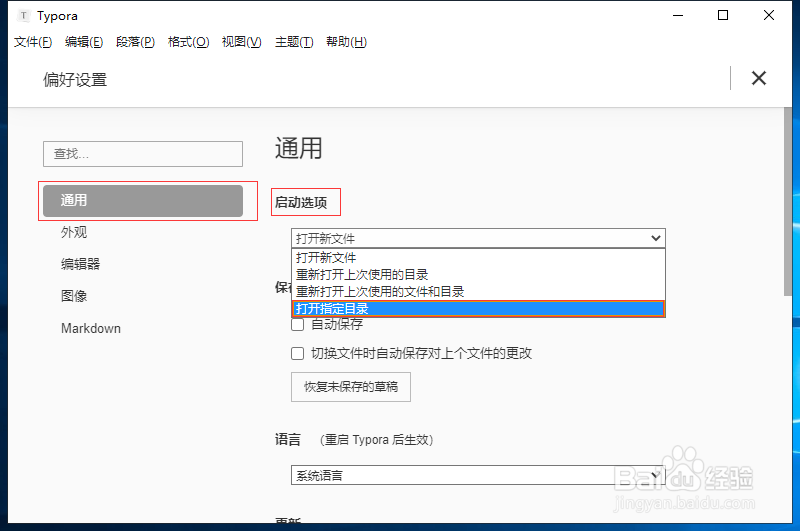Open the 主题(T) menu
This screenshot has height=531, width=800.
pyautogui.click(x=294, y=42)
